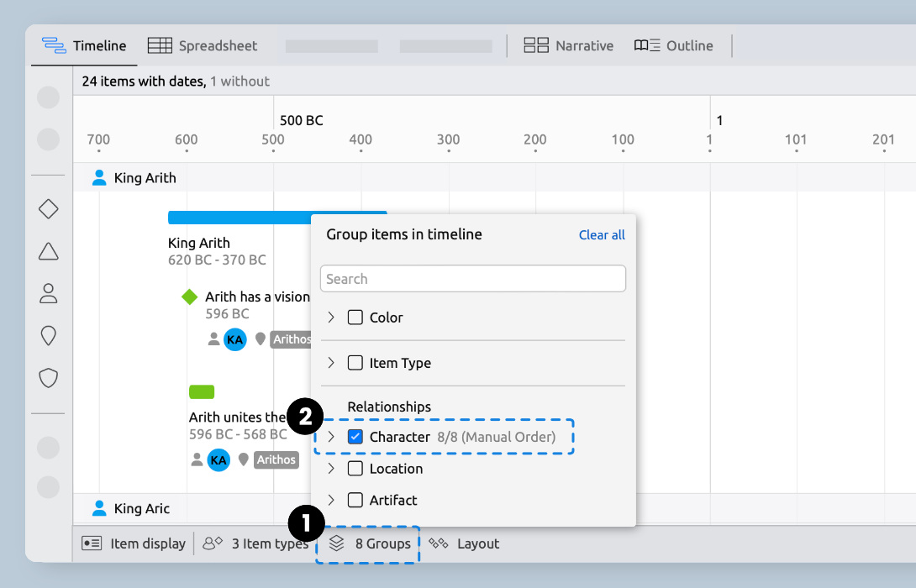Enable grouping by Item Type
This screenshot has height=588, width=916.
[x=355, y=363]
